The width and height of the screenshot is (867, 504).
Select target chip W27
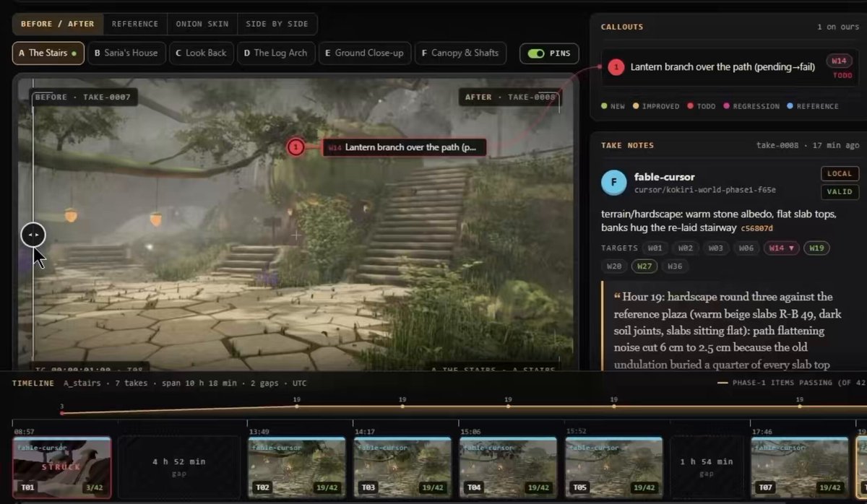click(644, 266)
